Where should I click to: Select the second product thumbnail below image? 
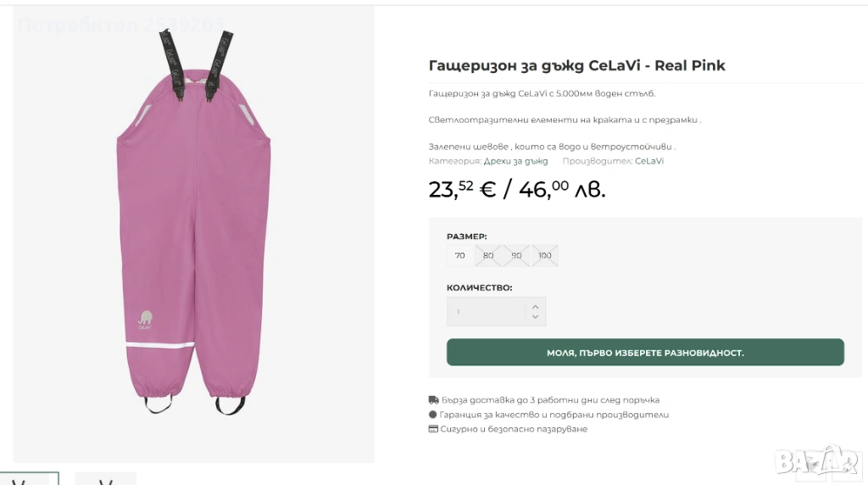coord(106,478)
